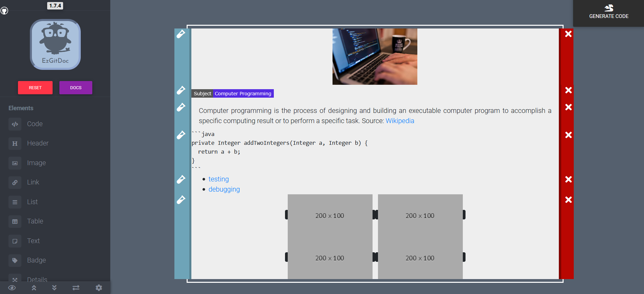
Task: Add a Text element from the sidebar
Action: tap(24, 241)
